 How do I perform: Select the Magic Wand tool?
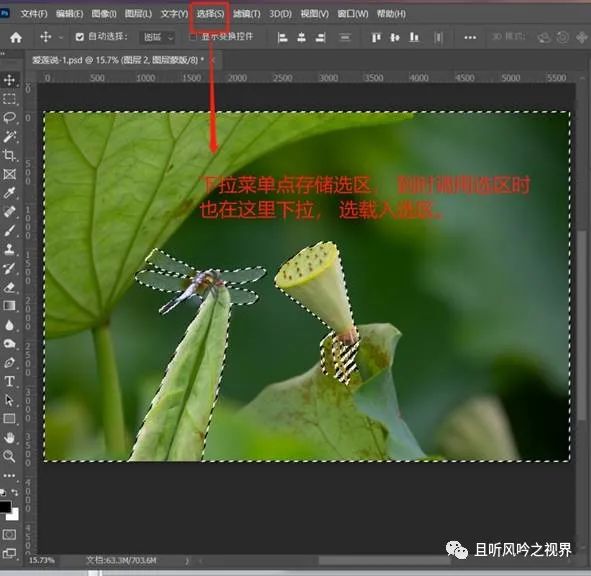pyautogui.click(x=9, y=136)
